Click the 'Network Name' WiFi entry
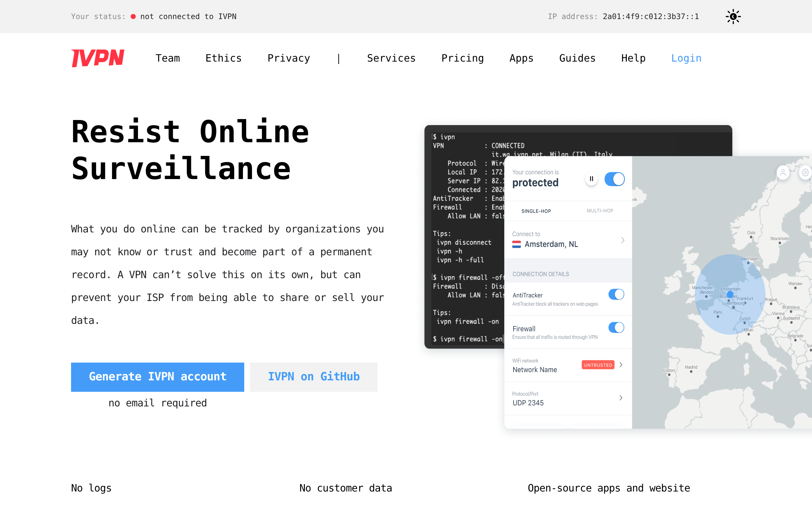 pyautogui.click(x=535, y=370)
